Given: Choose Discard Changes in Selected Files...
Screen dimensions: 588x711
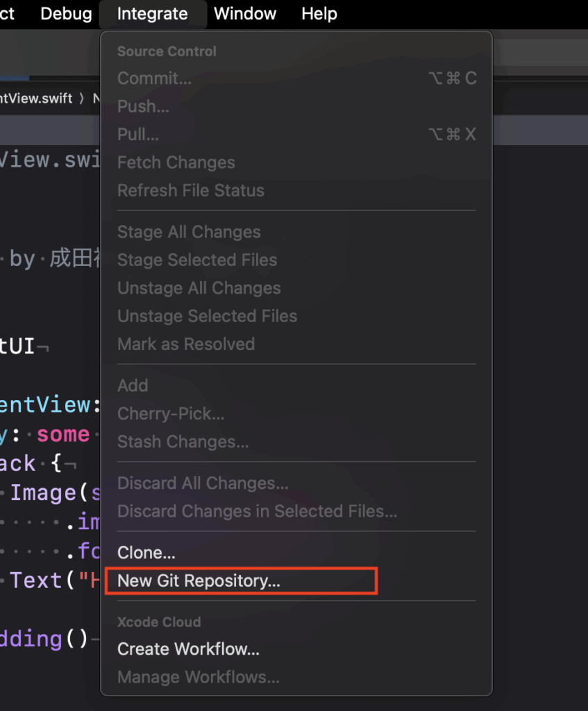Looking at the screenshot, I should 296,512.
